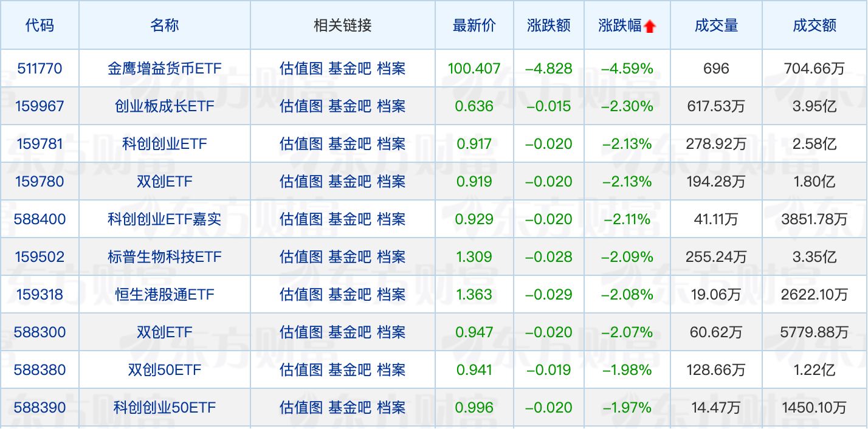Open fund code 511770 link

click(40, 69)
